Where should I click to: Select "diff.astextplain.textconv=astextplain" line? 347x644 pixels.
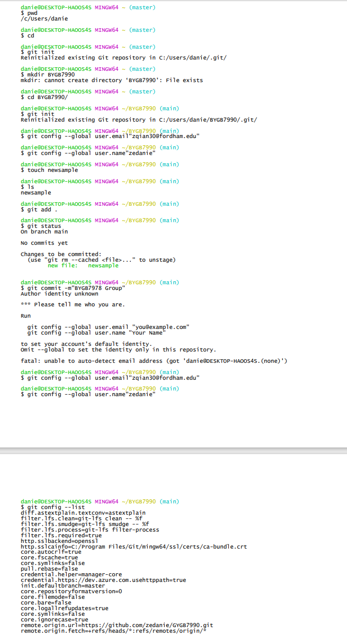coord(83,513)
